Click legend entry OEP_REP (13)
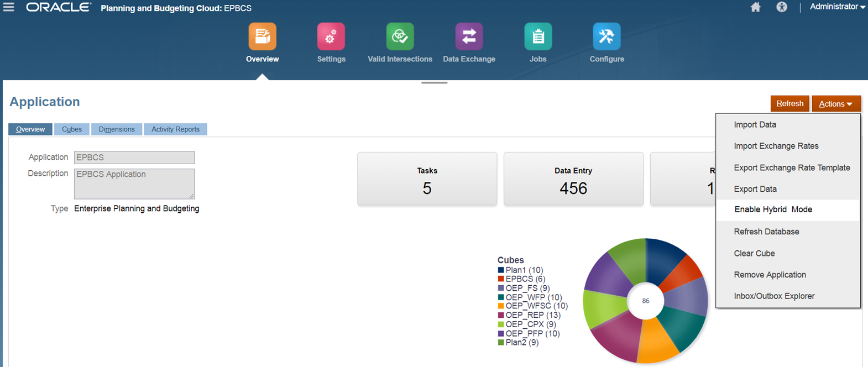 tap(533, 315)
